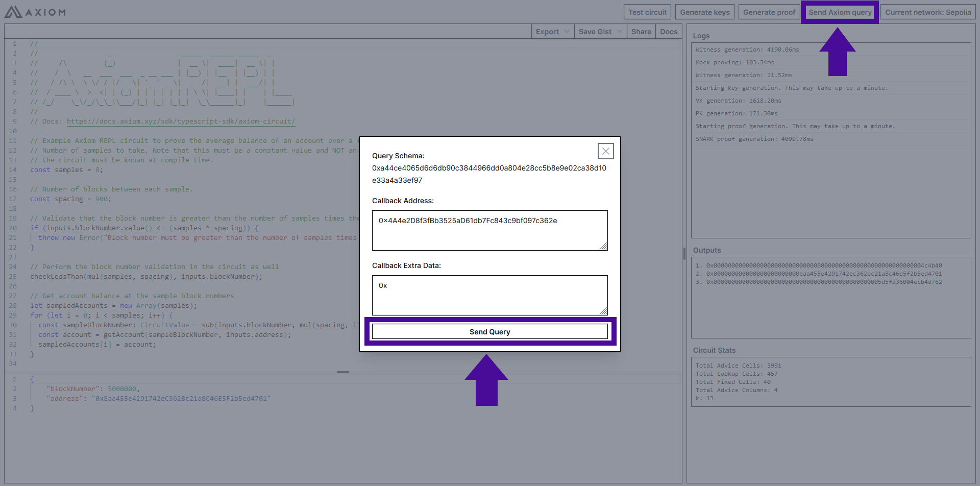This screenshot has width=980, height=486.
Task: Click the Share toolbar item
Action: click(641, 32)
